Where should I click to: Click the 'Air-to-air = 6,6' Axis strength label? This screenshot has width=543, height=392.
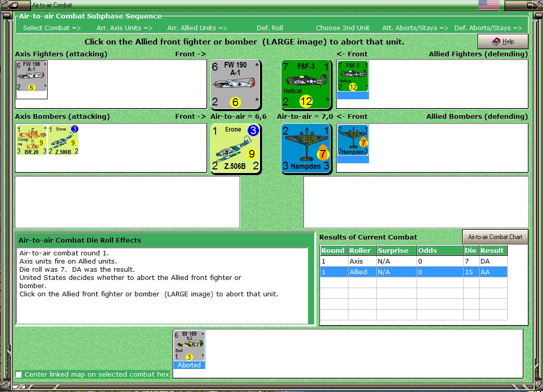point(238,117)
